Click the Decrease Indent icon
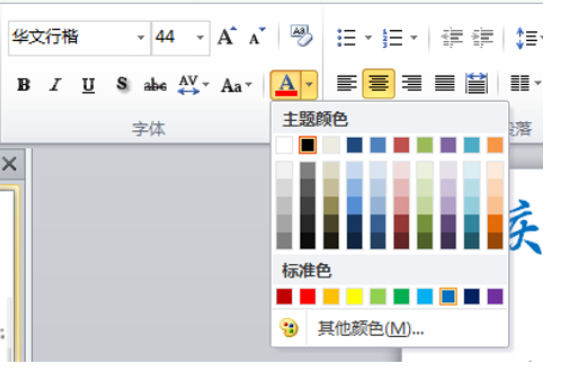The height and width of the screenshot is (376, 561). click(x=452, y=37)
